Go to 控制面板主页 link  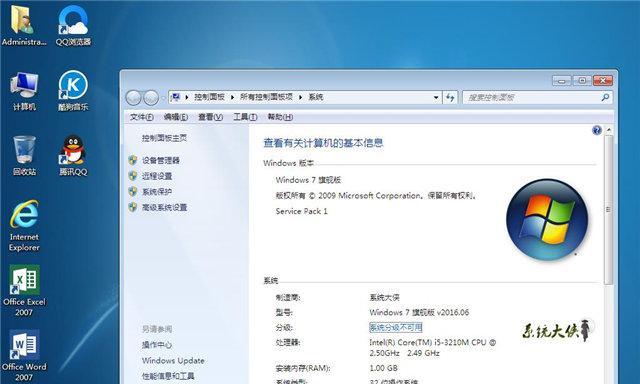pos(164,138)
